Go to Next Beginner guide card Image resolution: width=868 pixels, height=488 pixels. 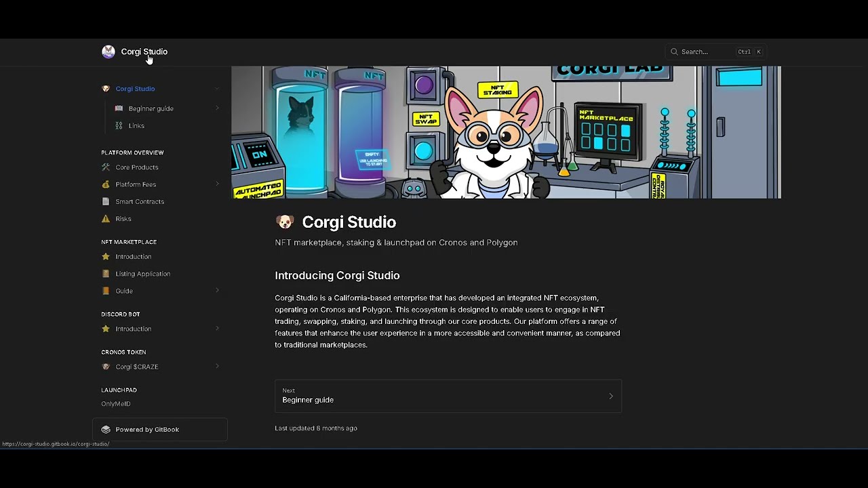tap(448, 396)
